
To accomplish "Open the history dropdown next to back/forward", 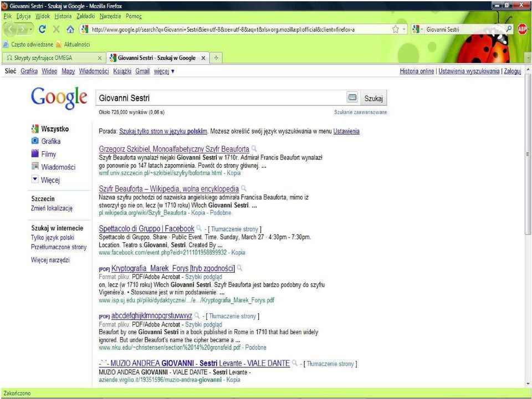I will click(x=31, y=29).
